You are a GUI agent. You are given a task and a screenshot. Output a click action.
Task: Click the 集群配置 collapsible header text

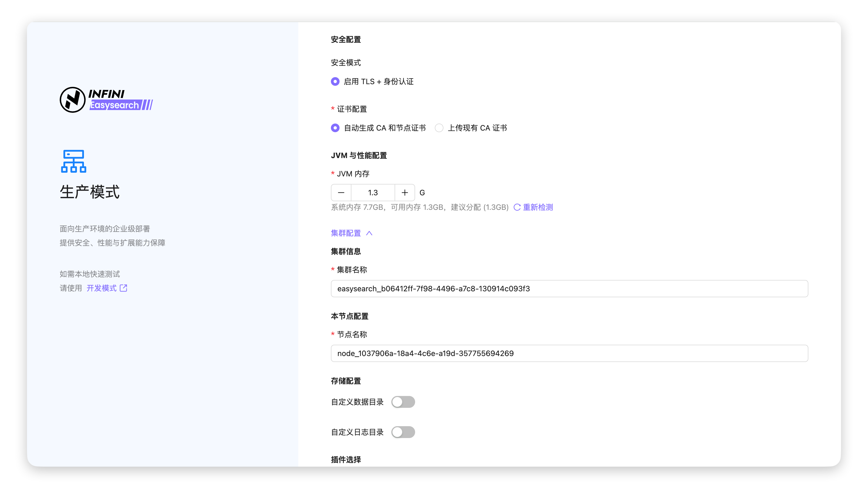click(346, 233)
